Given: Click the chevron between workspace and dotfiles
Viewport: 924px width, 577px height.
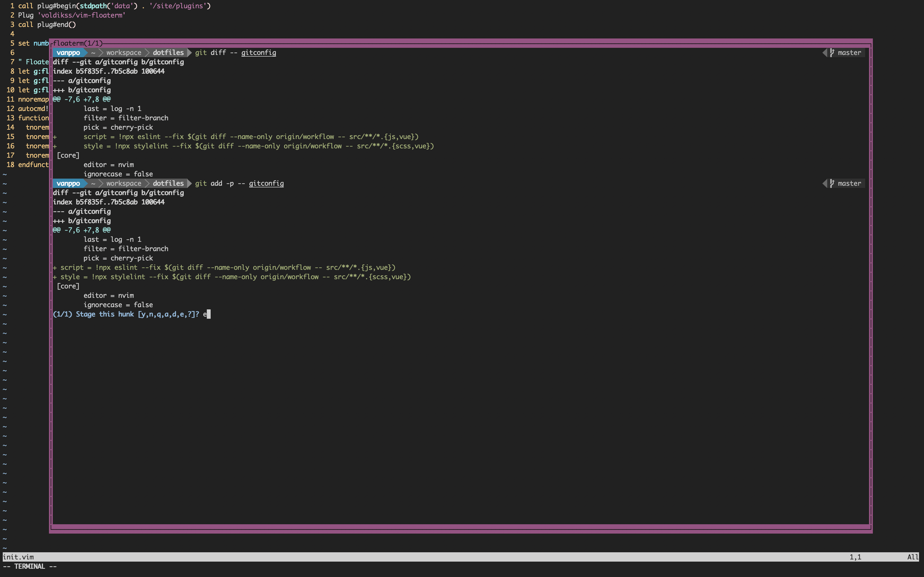Looking at the screenshot, I should coord(147,52).
